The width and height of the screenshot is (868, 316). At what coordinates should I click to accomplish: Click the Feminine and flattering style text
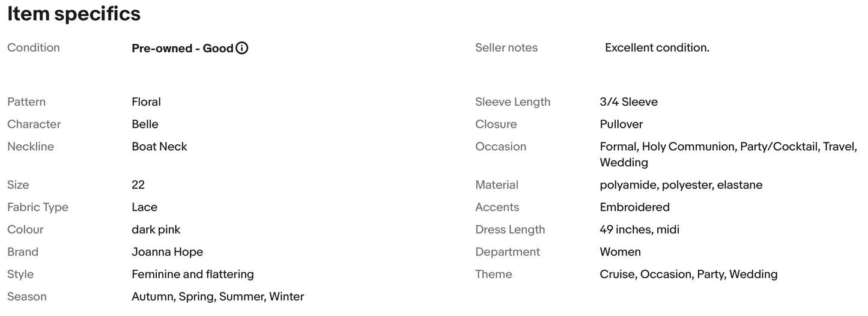pos(193,274)
